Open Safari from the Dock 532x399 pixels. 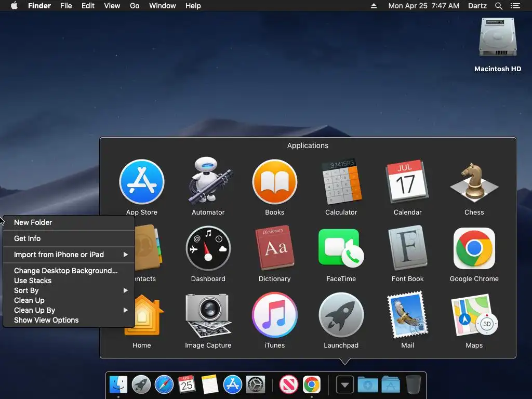pos(164,385)
